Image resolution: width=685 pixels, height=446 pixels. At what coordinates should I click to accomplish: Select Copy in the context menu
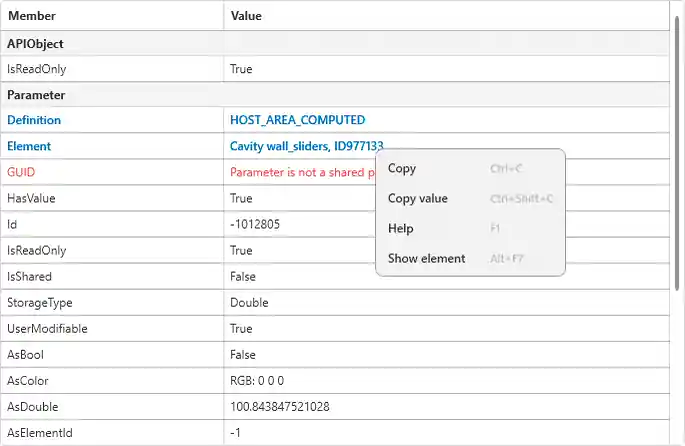pos(402,169)
